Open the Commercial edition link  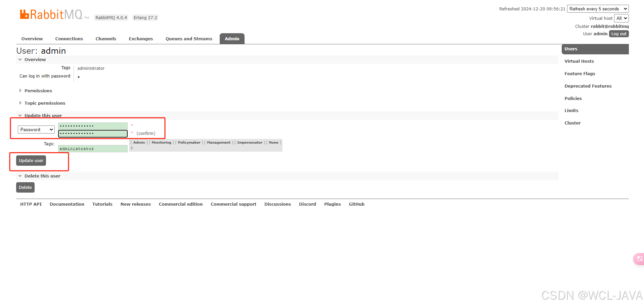coord(181,204)
